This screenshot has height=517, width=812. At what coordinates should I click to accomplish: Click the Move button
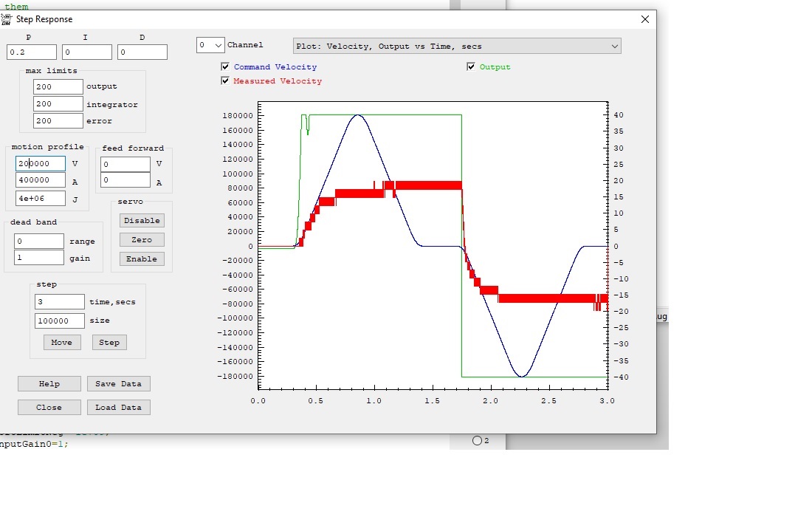[x=62, y=343]
